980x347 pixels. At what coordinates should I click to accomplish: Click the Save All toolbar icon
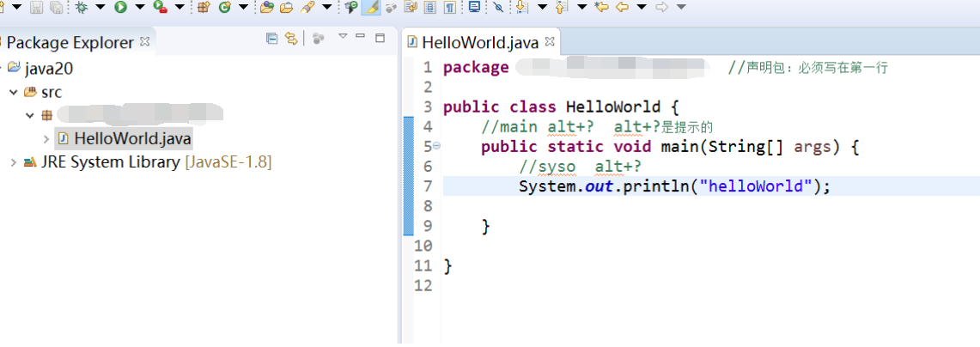click(56, 8)
